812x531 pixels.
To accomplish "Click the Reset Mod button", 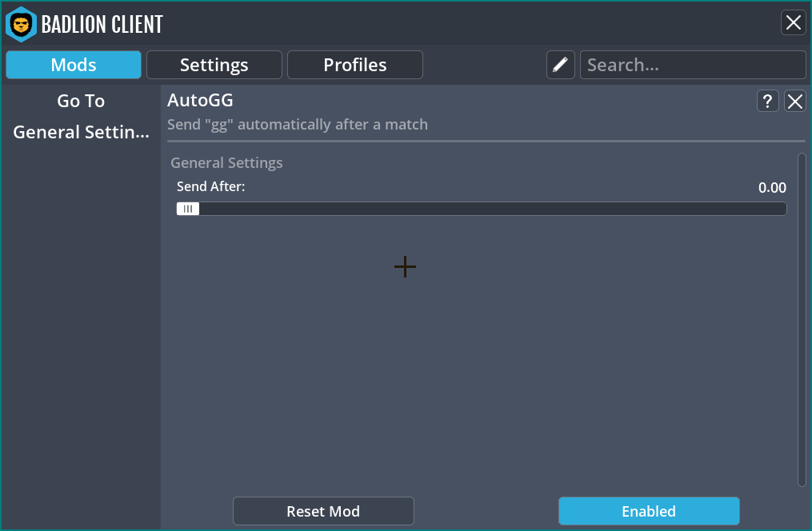I will 323,511.
